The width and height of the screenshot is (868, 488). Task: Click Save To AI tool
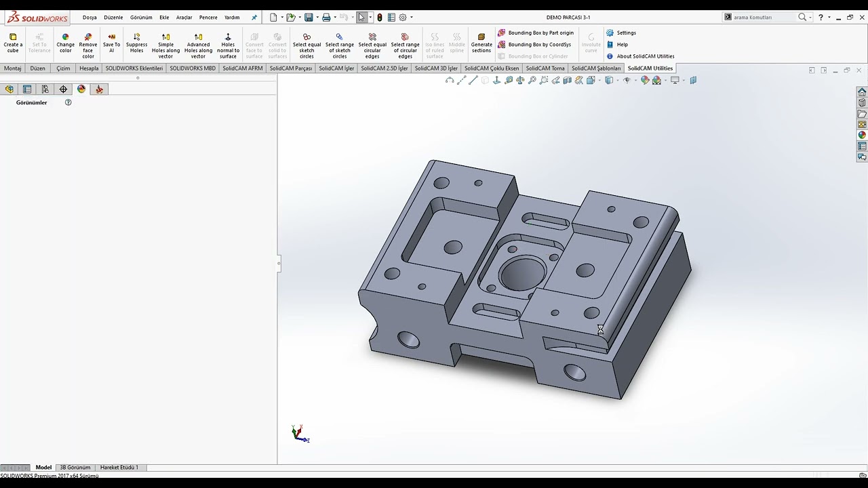(112, 43)
